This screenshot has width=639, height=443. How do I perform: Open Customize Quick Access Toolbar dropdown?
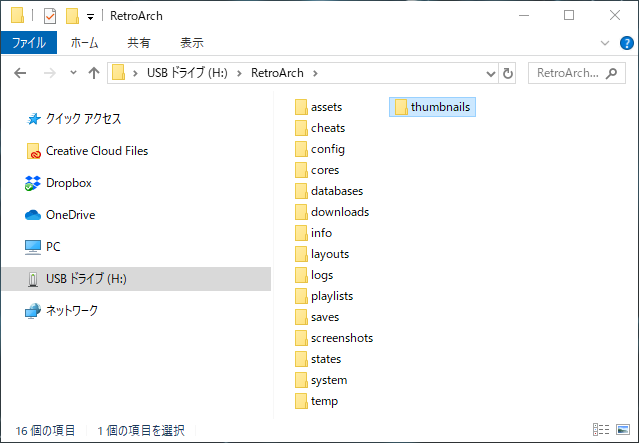(90, 17)
